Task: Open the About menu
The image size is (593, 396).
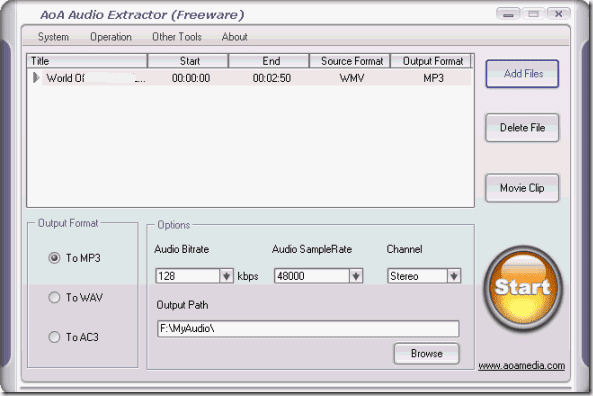Action: click(x=234, y=37)
